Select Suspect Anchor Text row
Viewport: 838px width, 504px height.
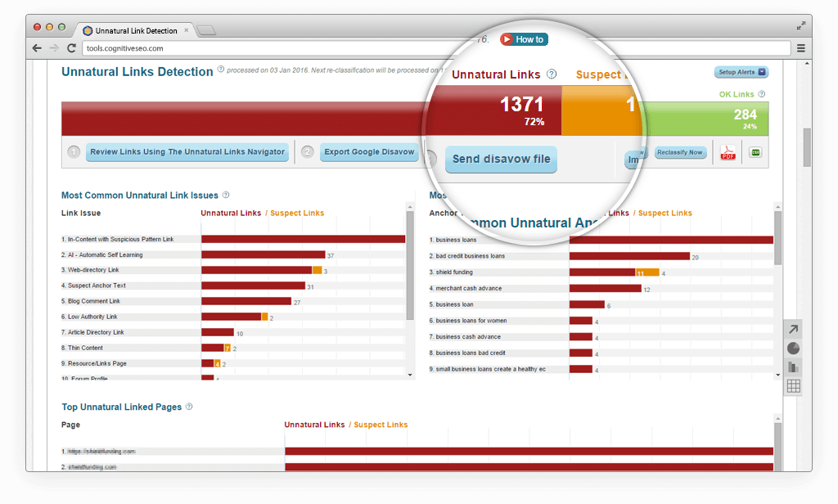[x=233, y=286]
